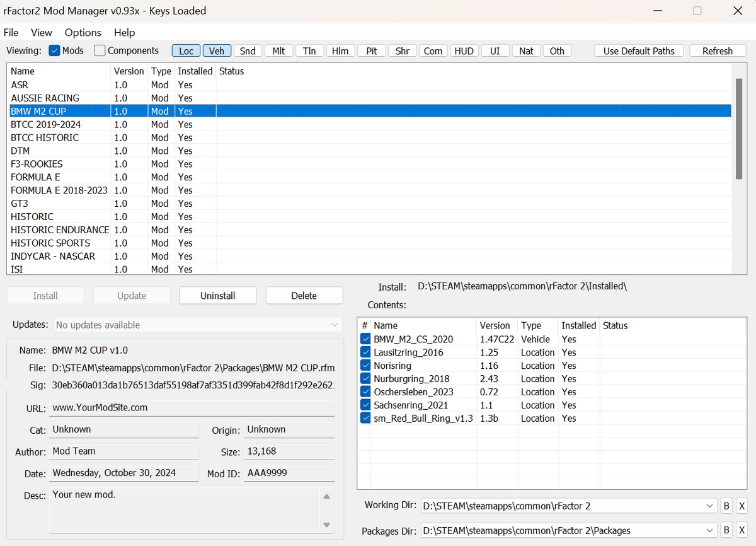The height and width of the screenshot is (546, 756).
Task: Click description box scroll-up arrow
Action: [326, 496]
